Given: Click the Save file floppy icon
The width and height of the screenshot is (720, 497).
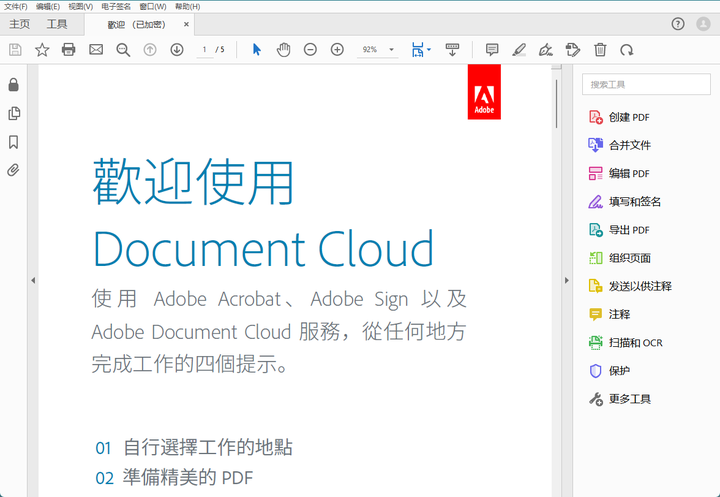Looking at the screenshot, I should click(15, 50).
